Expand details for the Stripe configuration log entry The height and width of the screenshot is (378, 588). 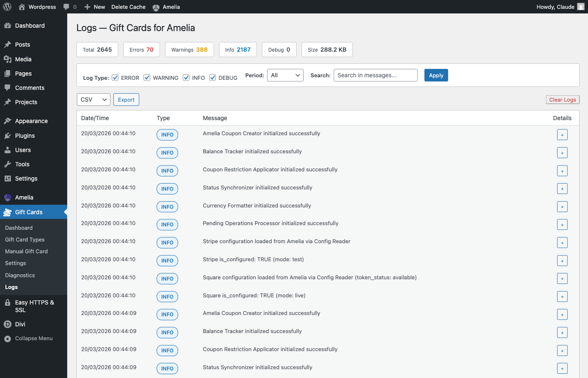[x=562, y=242]
